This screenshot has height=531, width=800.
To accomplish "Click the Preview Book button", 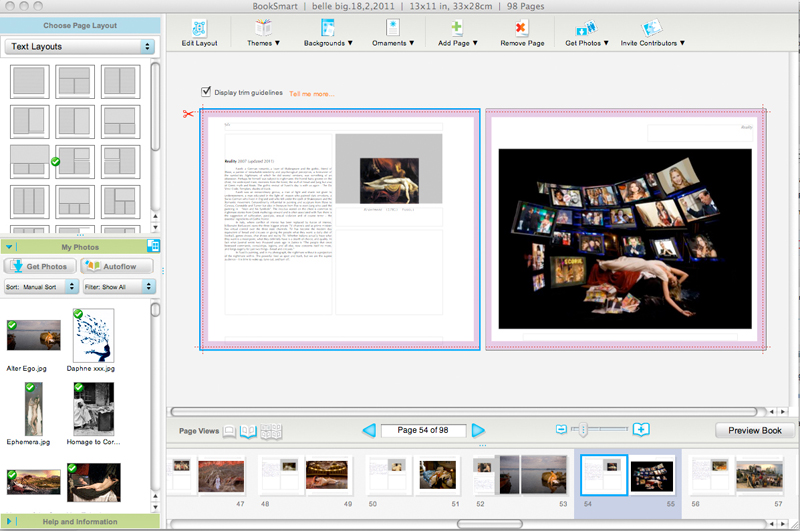I will tap(755, 430).
